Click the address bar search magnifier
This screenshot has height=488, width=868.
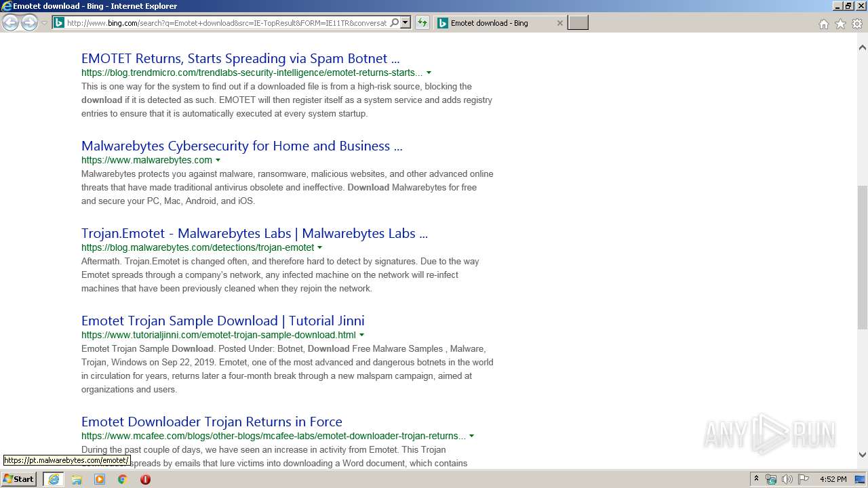[x=395, y=23]
